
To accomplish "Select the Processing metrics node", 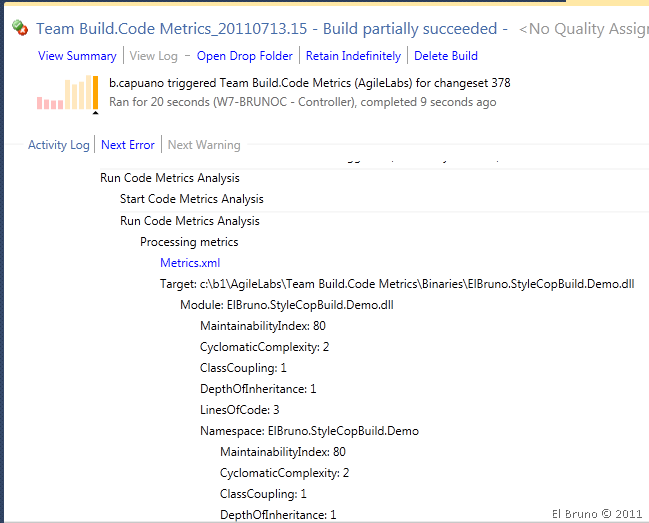I will point(189,242).
